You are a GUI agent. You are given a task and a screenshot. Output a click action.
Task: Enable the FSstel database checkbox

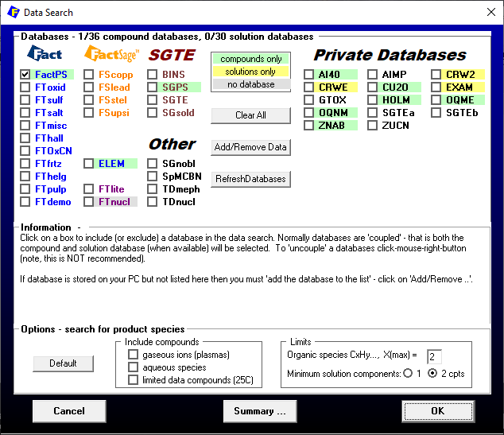[89, 100]
